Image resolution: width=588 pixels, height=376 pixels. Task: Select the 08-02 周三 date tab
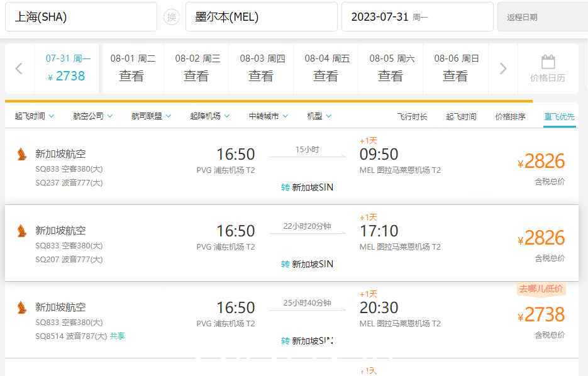click(196, 69)
